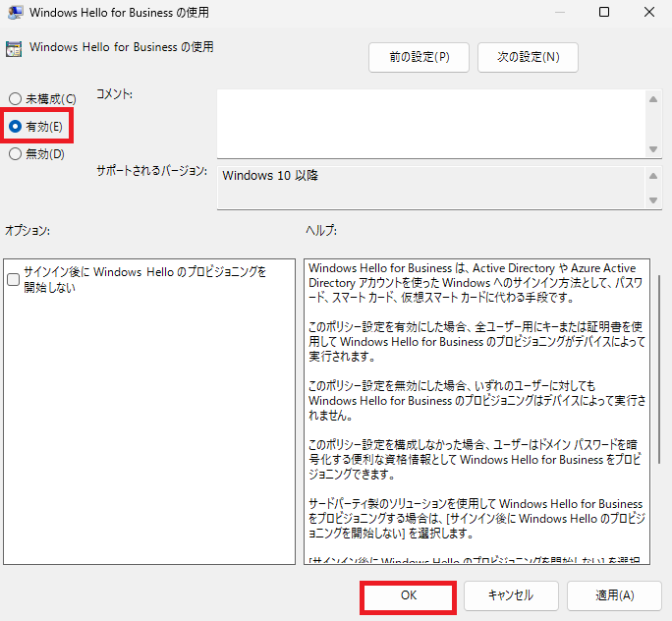Screen dimensions: 672x621
Task: Click the キャンセル button
Action: 511,595
